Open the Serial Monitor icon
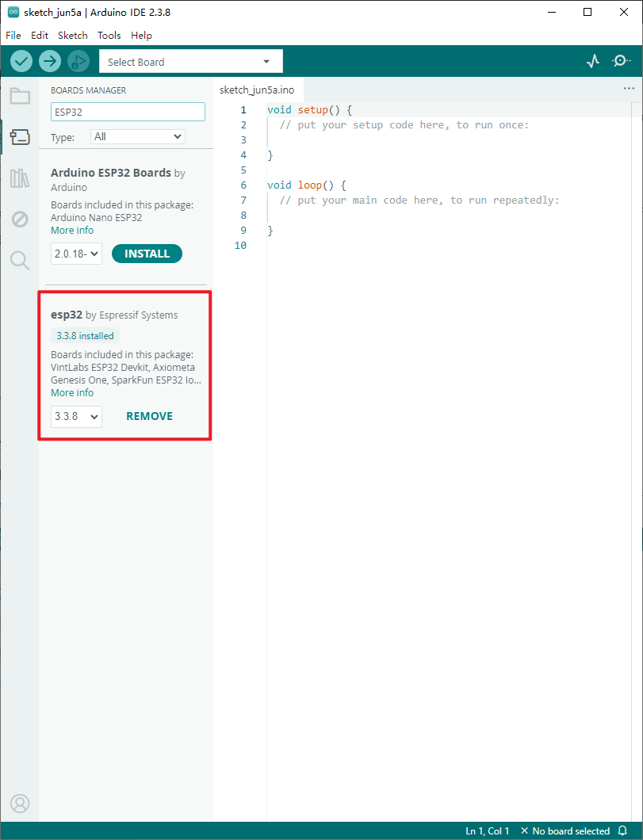Viewport: 643px width, 840px height. (621, 61)
